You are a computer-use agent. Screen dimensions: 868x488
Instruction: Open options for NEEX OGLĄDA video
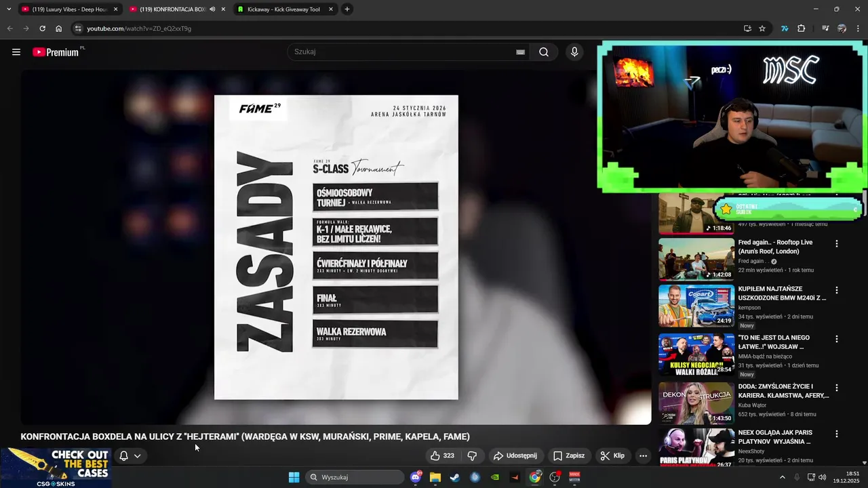point(836,434)
